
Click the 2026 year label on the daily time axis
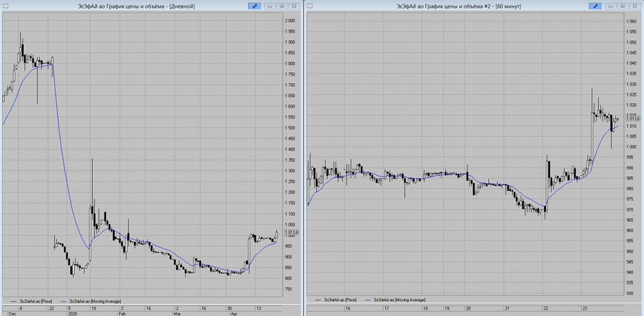tap(72, 313)
